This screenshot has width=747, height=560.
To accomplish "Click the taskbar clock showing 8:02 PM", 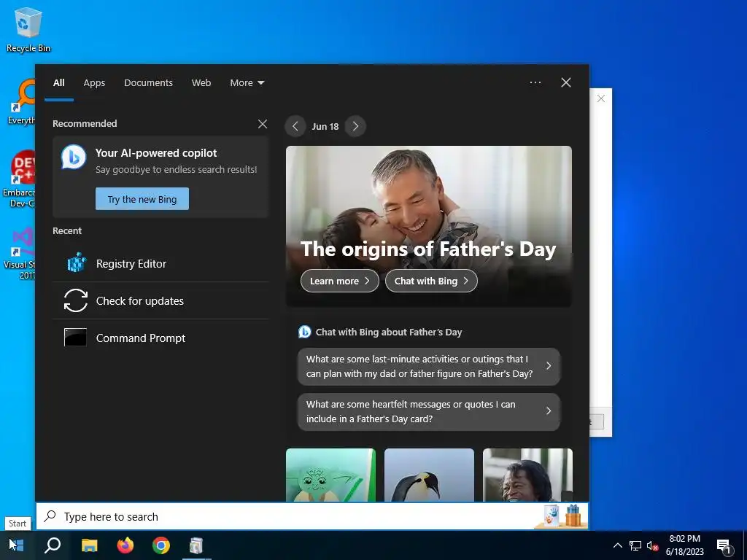I will pos(684,545).
